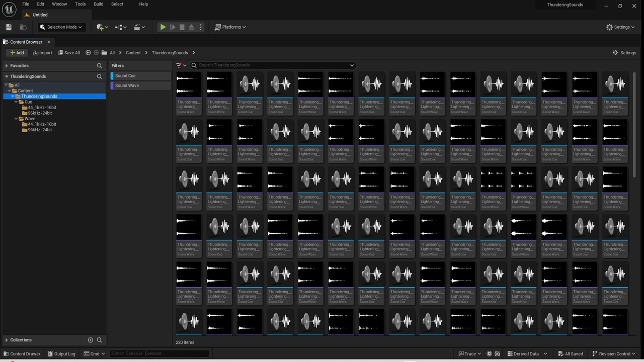This screenshot has height=362, width=644.
Task: Start play-in-editor with the green Play button
Action: [x=163, y=27]
